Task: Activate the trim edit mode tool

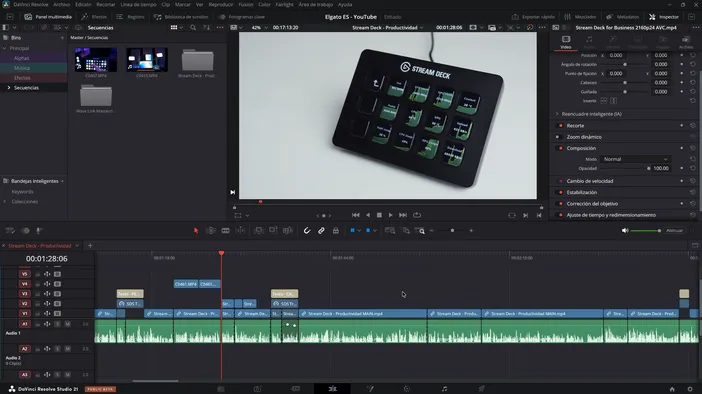Action: click(x=210, y=231)
